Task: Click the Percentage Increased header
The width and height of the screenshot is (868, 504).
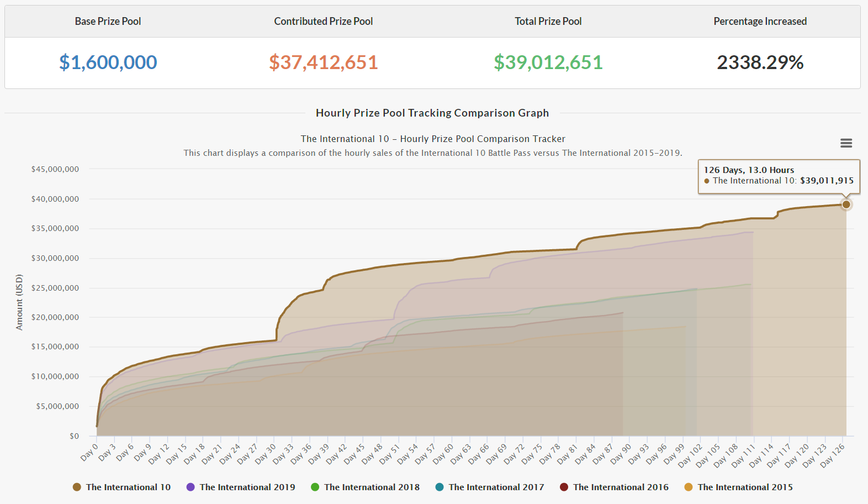Action: (760, 22)
